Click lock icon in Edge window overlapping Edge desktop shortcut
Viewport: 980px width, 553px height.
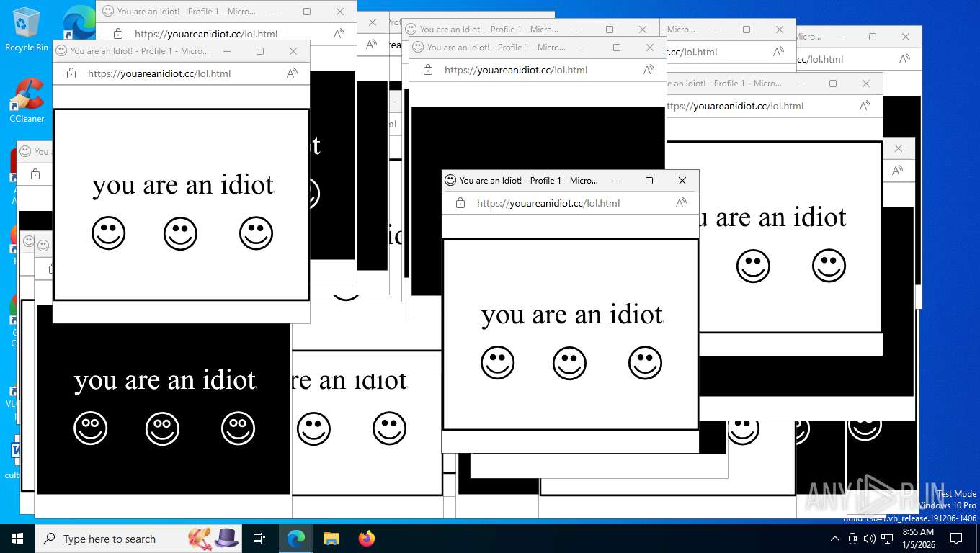pos(117,34)
